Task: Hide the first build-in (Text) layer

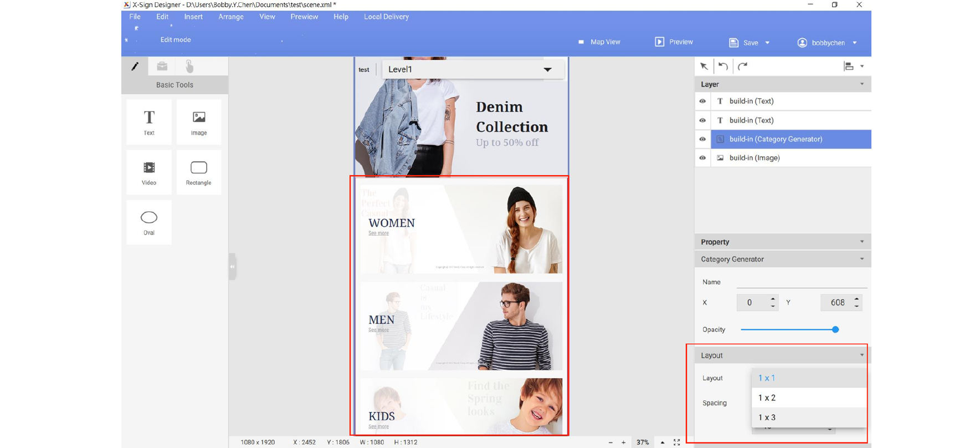Action: coord(702,101)
